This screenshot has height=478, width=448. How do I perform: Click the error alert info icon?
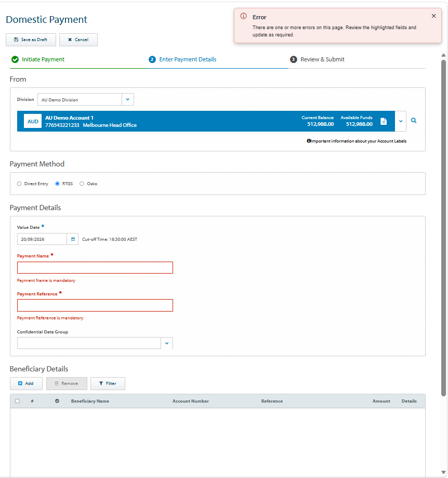tap(244, 16)
